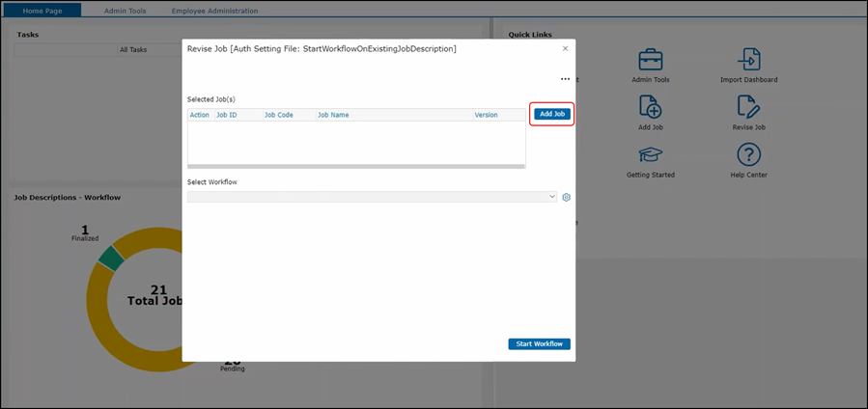Open Import Dashboard quick link icon

click(x=748, y=60)
